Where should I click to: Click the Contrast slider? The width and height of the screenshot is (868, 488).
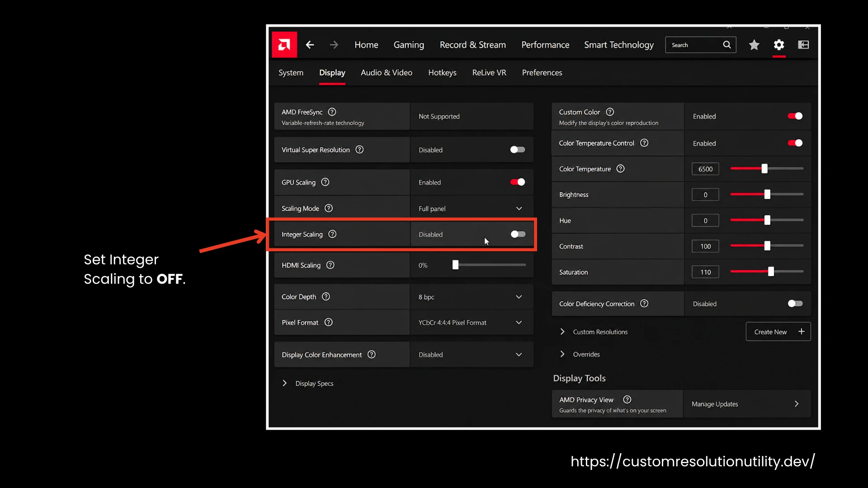[767, 246]
